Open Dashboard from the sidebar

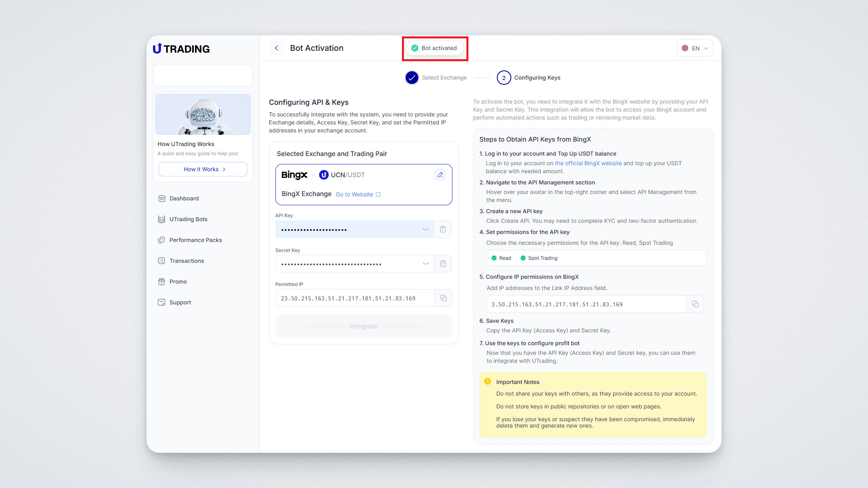tap(184, 198)
